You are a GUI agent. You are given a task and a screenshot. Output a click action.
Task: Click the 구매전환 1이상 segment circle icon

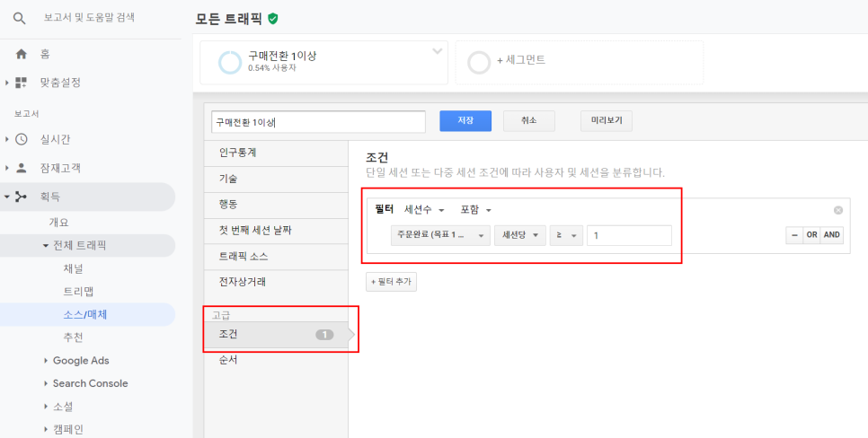(230, 63)
